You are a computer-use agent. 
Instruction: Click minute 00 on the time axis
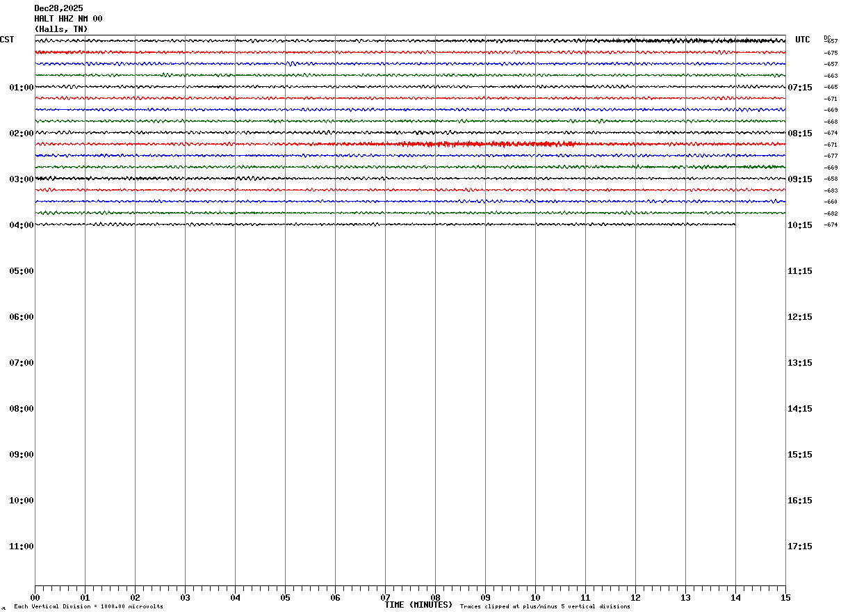35,598
